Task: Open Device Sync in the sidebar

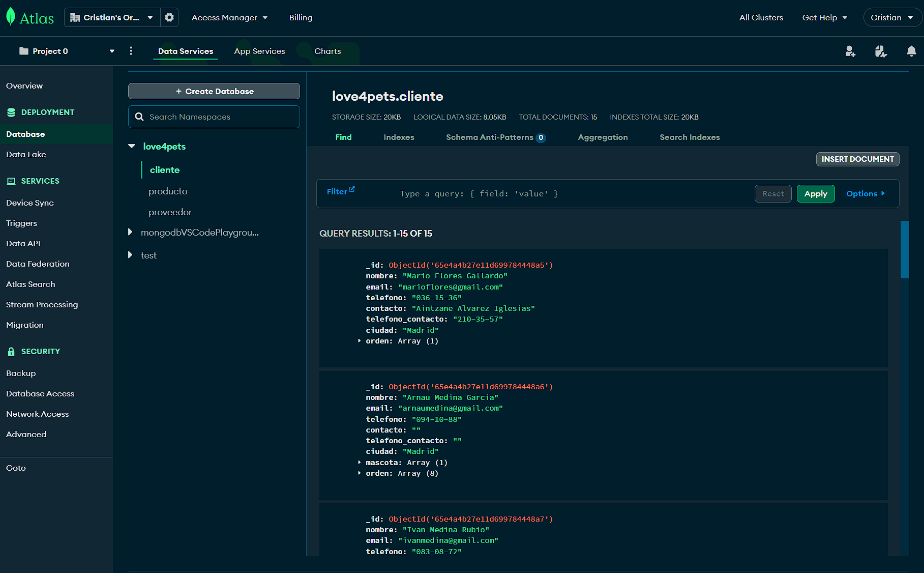Action: [x=30, y=203]
